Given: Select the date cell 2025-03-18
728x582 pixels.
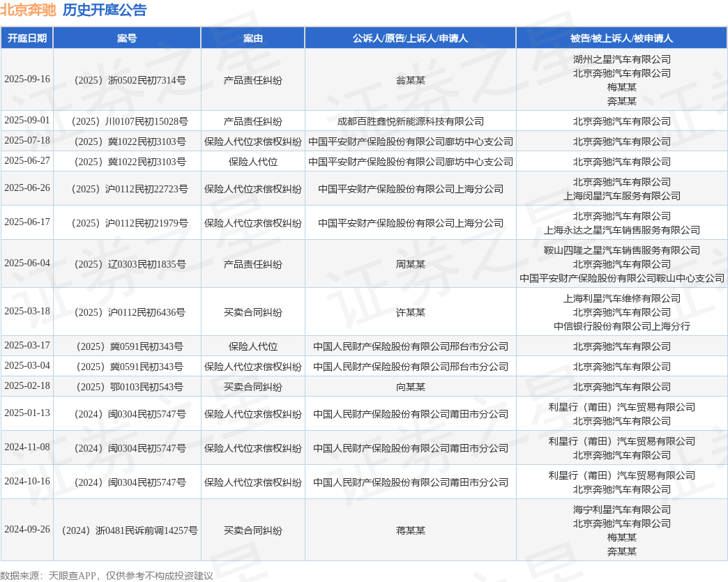Looking at the screenshot, I should (27, 312).
